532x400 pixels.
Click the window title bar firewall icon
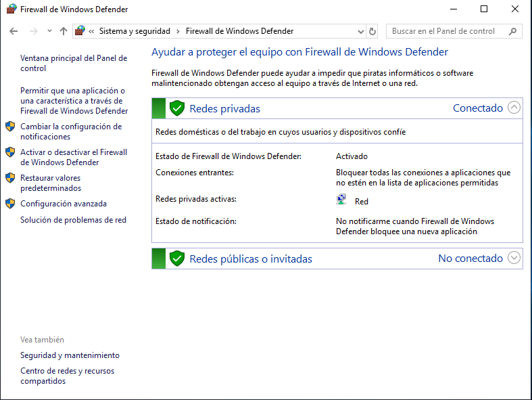[11, 9]
